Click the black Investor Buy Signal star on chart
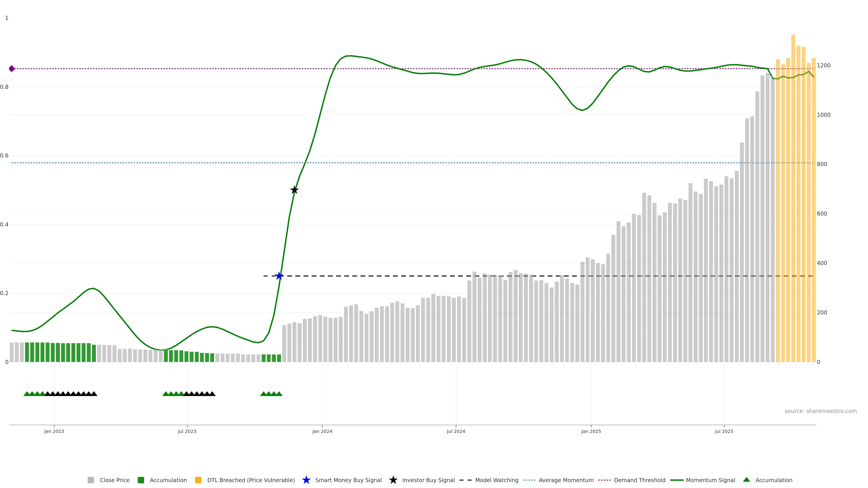This screenshot has width=868, height=488. point(294,190)
